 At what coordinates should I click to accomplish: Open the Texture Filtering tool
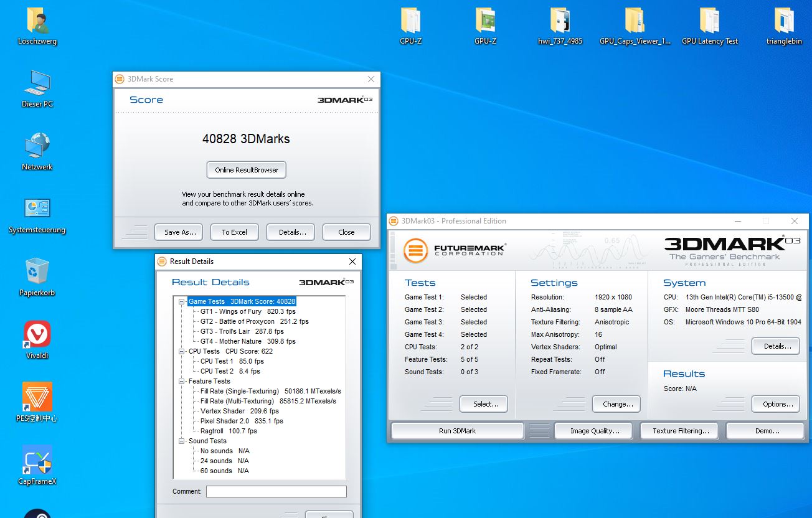[681, 431]
